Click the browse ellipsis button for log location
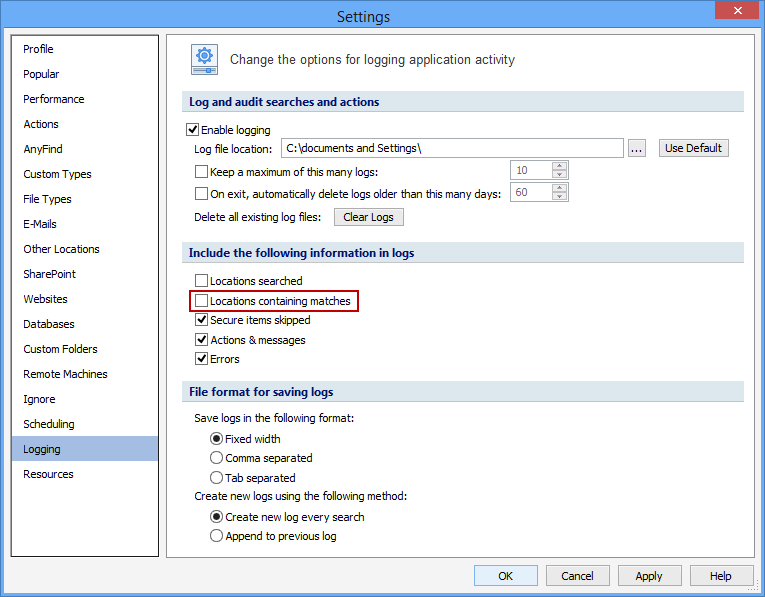Screen dimensions: 765x597 click(637, 148)
